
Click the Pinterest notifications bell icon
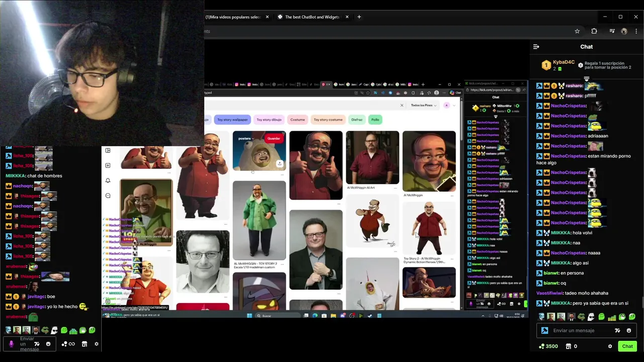point(108,180)
